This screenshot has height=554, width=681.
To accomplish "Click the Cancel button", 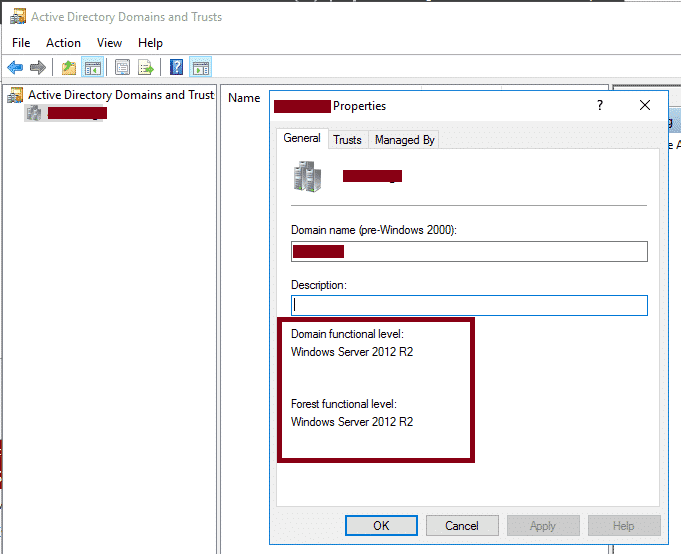I will (x=462, y=526).
